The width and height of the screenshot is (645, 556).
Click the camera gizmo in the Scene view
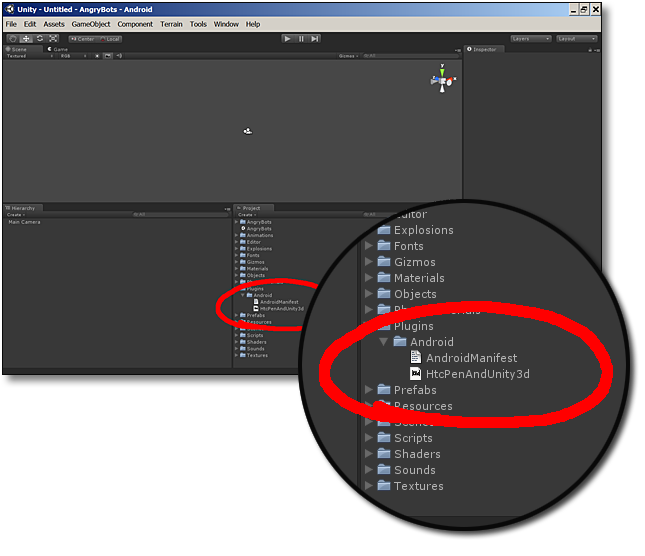point(248,131)
